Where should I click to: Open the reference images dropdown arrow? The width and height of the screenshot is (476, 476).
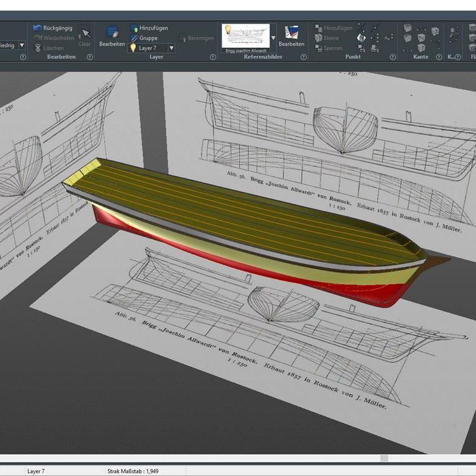[x=273, y=38]
